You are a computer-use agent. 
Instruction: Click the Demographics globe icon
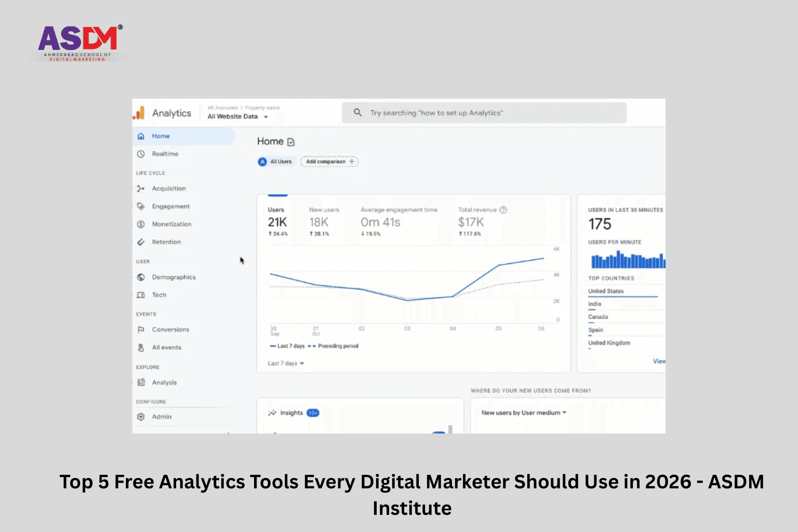coord(141,277)
